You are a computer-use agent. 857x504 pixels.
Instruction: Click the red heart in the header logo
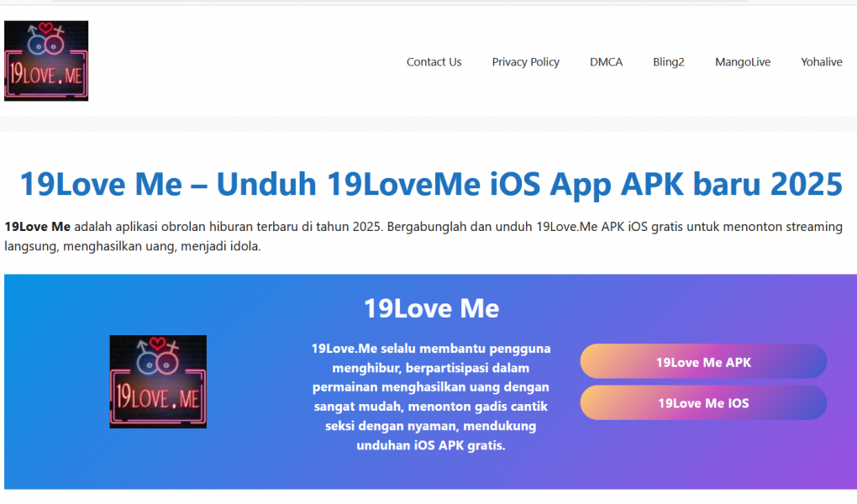click(46, 28)
